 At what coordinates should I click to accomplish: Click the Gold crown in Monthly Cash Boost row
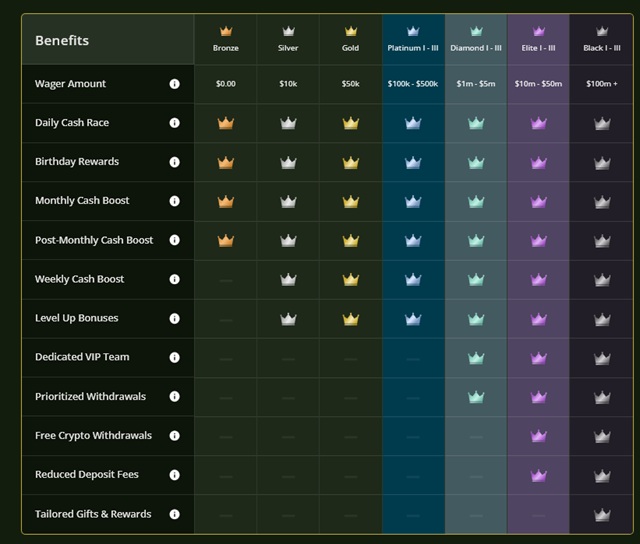click(351, 201)
